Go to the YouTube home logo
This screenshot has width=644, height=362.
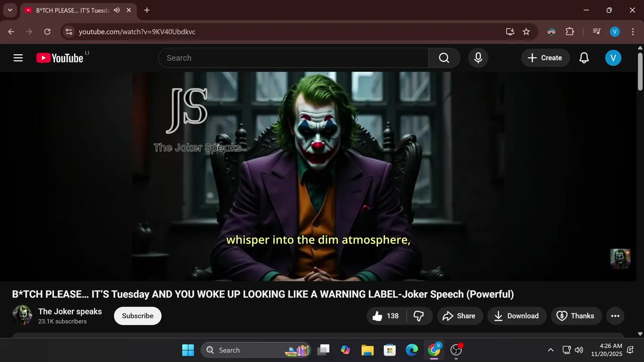[60, 58]
